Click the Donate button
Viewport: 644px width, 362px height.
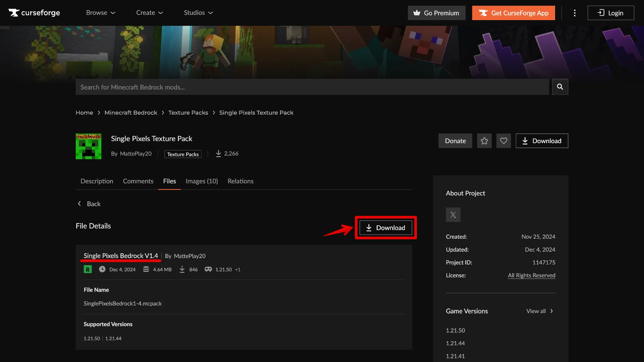click(x=455, y=141)
